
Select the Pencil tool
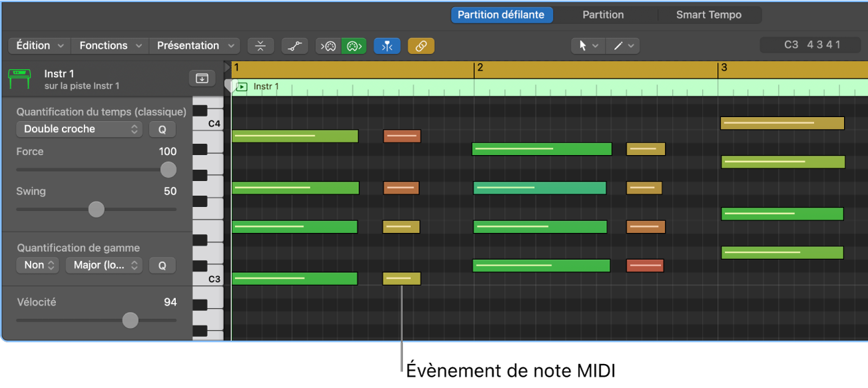pos(618,46)
